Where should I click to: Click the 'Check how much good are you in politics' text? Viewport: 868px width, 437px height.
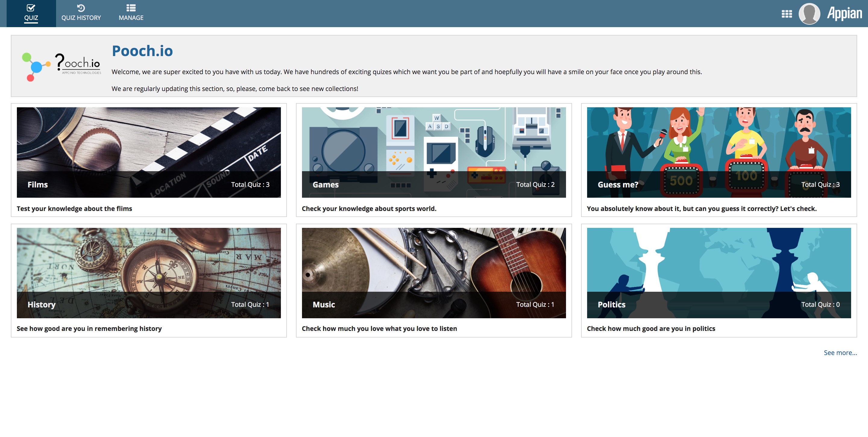[651, 329]
